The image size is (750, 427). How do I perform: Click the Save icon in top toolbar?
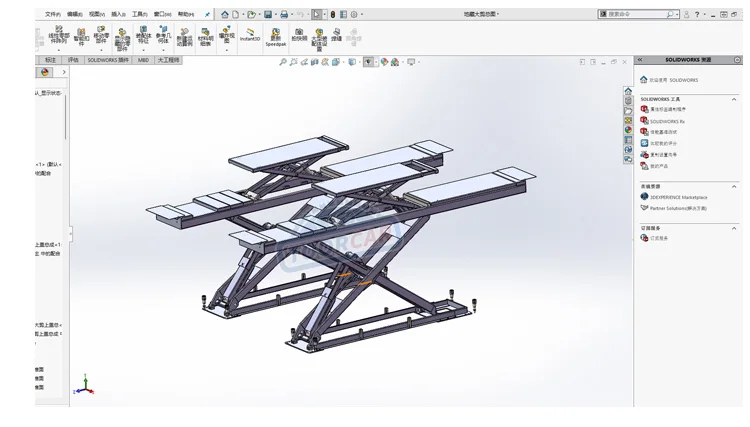click(268, 14)
